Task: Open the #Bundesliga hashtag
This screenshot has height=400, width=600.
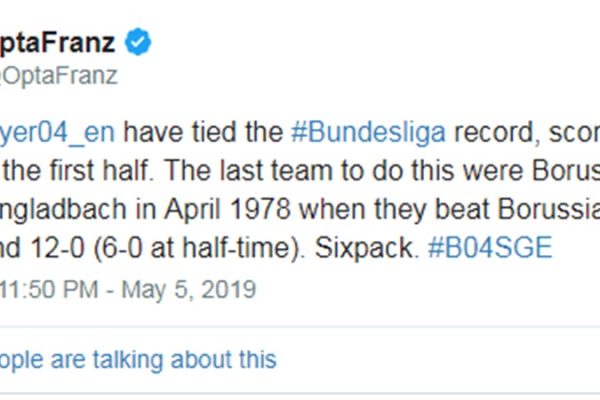Action: pyautogui.click(x=368, y=132)
